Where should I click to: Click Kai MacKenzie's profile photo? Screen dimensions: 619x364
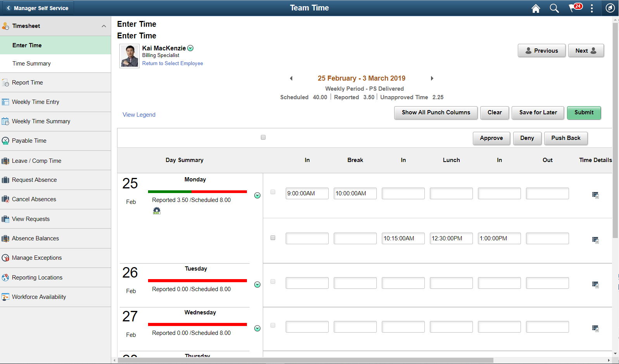[x=129, y=56]
